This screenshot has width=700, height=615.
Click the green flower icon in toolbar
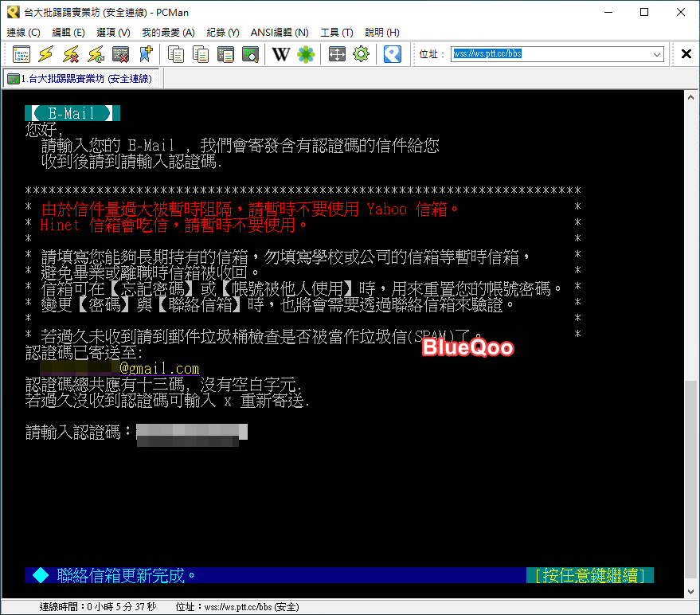click(x=305, y=54)
